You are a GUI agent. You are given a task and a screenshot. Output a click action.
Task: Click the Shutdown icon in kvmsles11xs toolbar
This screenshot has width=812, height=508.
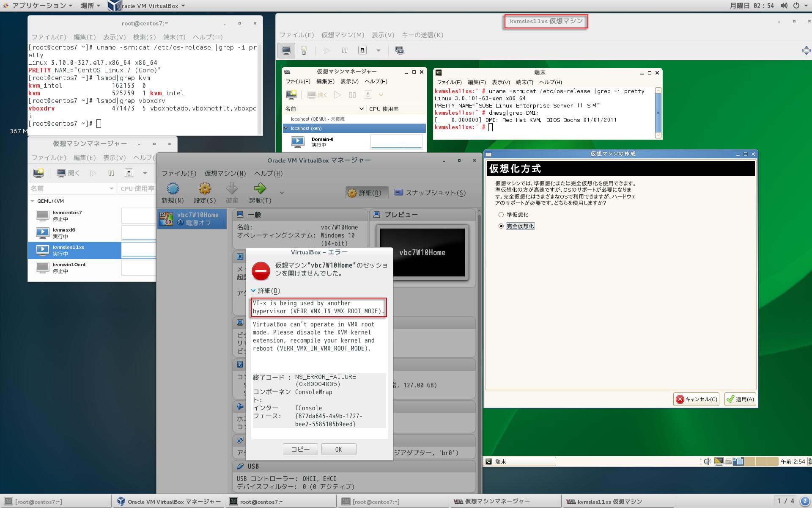point(362,51)
